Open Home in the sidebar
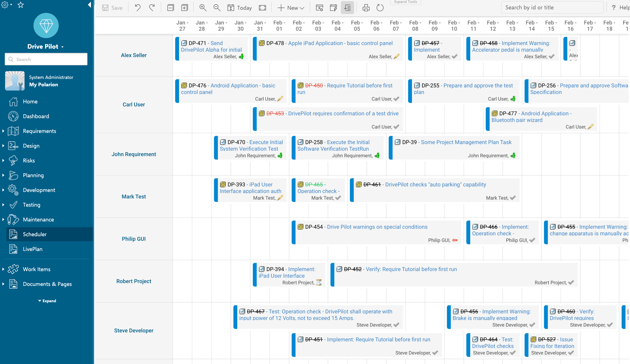630x364 pixels. click(30, 101)
